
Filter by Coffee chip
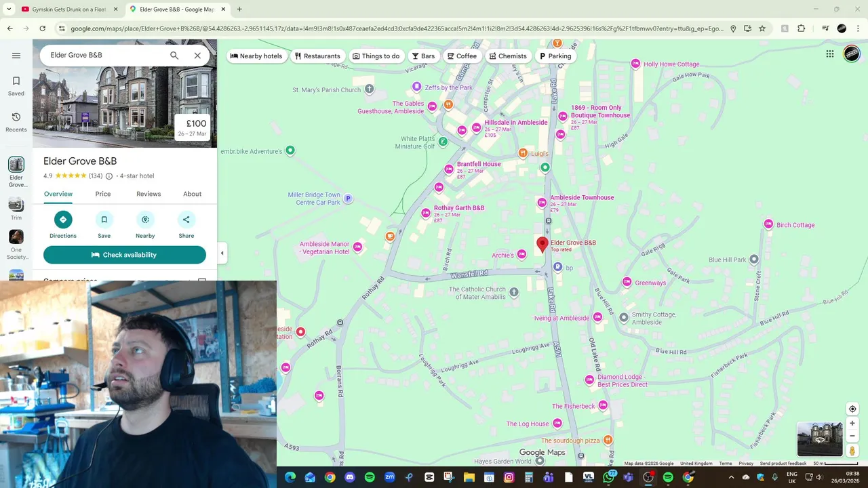click(x=462, y=56)
